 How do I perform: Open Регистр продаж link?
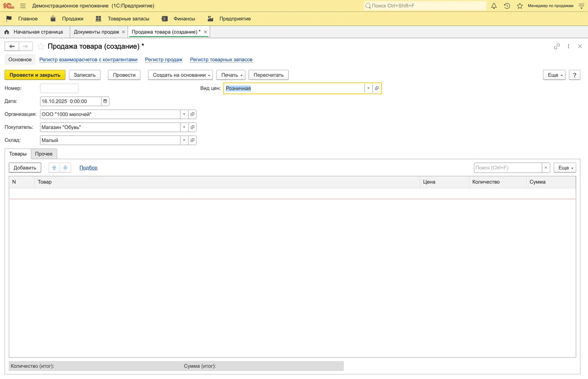click(x=163, y=60)
